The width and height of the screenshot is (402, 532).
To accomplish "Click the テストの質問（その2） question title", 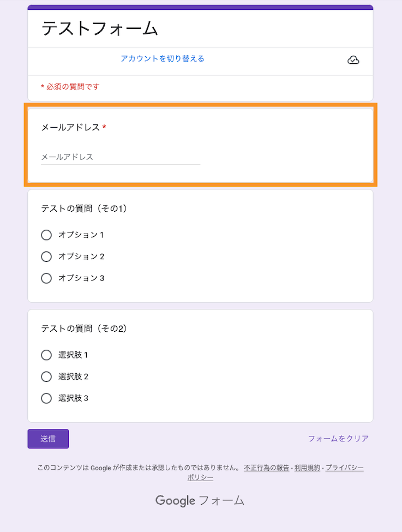I will tap(84, 328).
